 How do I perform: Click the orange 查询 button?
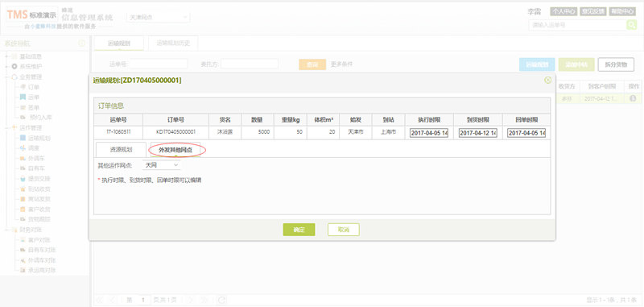tap(312, 64)
